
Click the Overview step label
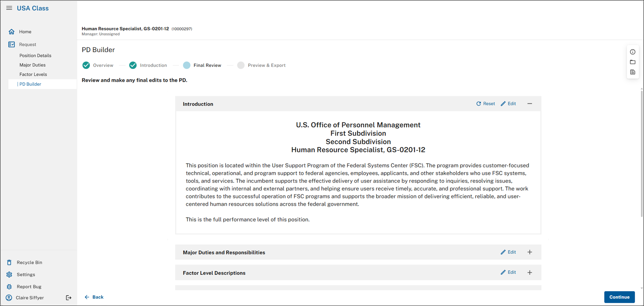[x=103, y=65]
